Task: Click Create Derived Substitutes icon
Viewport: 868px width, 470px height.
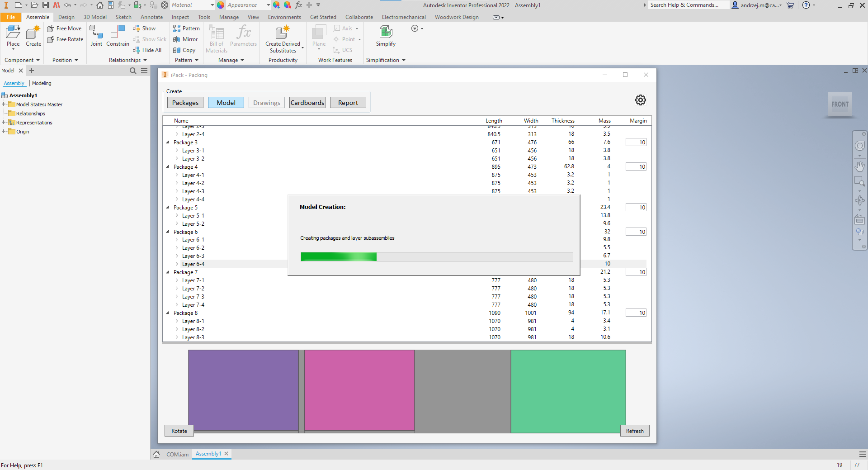Action: tap(283, 33)
